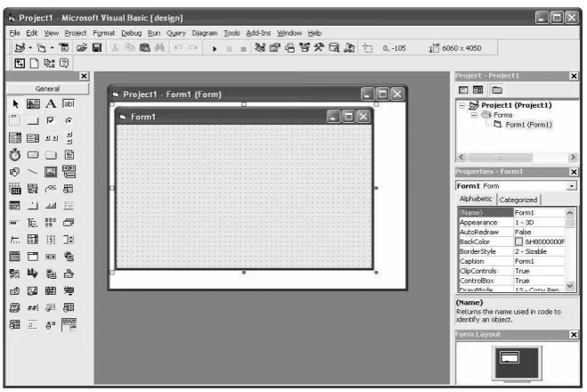Select the DriveListBox control tool
The image size is (587, 392).
[33, 155]
